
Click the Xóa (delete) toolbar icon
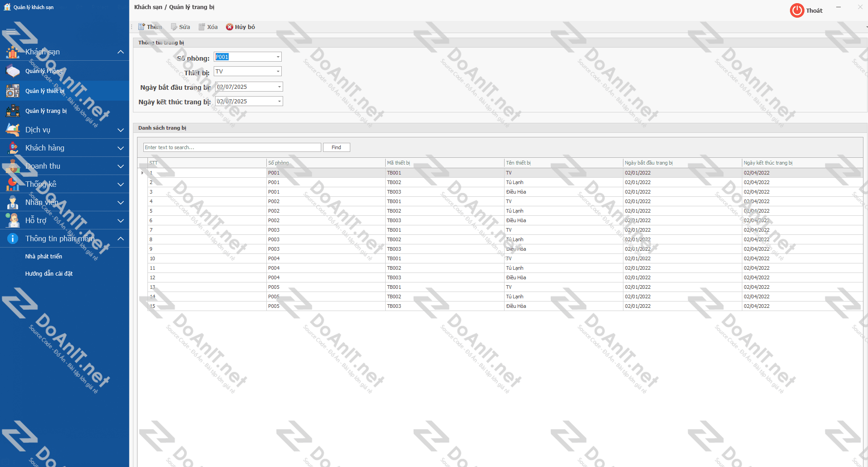coord(202,27)
